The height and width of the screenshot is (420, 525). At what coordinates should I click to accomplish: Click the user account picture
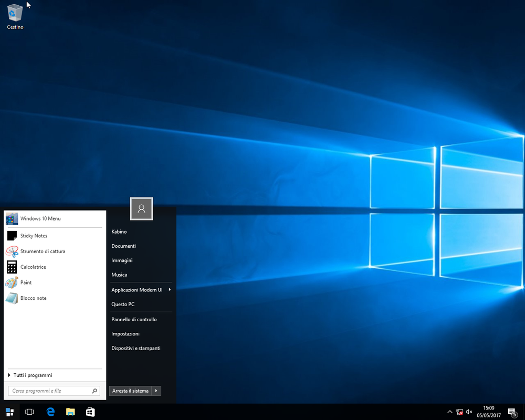[141, 208]
